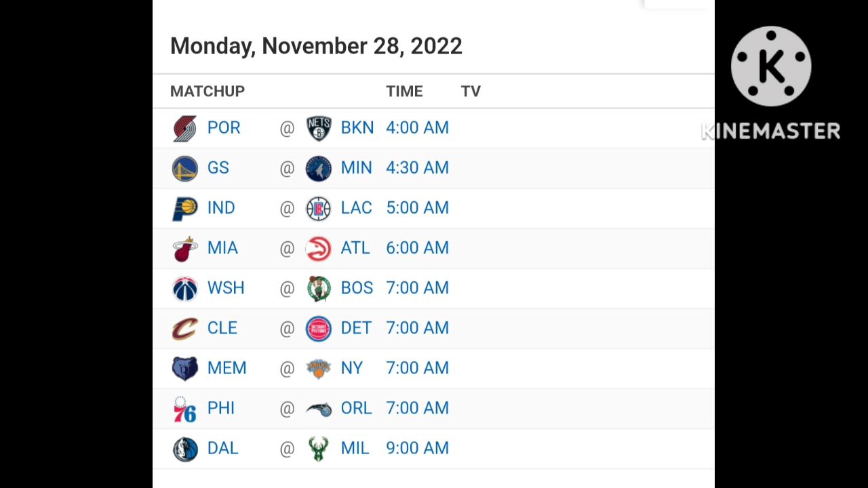Open the DAL team link
868x488 pixels.
[223, 448]
